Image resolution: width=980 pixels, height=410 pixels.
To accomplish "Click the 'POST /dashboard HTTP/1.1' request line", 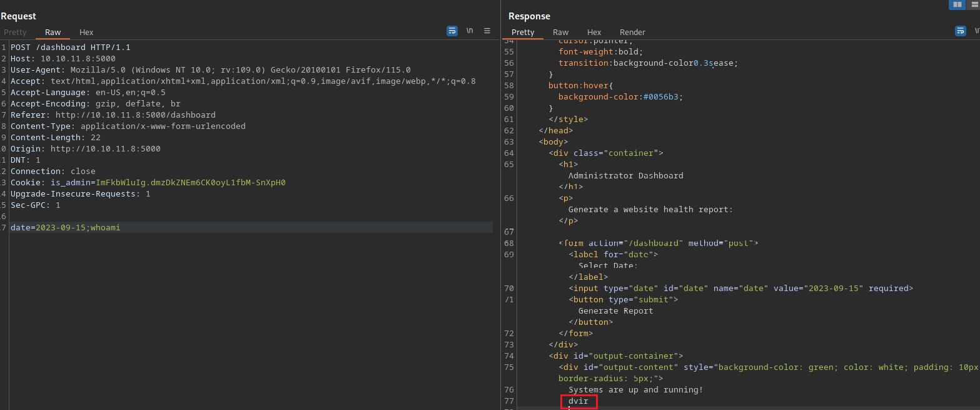I will point(71,48).
